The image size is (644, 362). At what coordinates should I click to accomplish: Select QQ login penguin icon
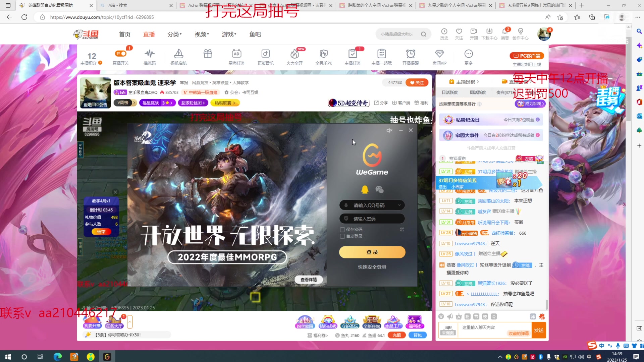tap(365, 190)
